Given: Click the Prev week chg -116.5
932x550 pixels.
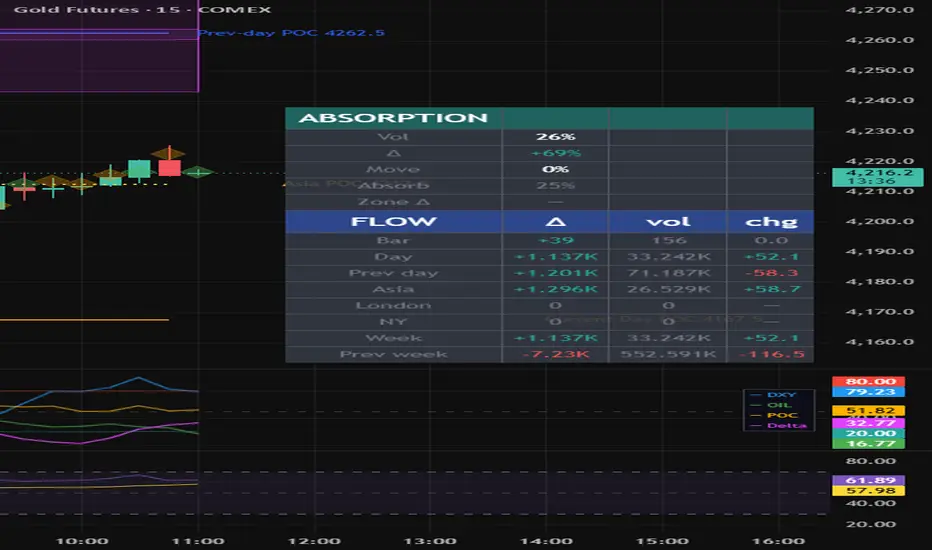Looking at the screenshot, I should tap(771, 354).
